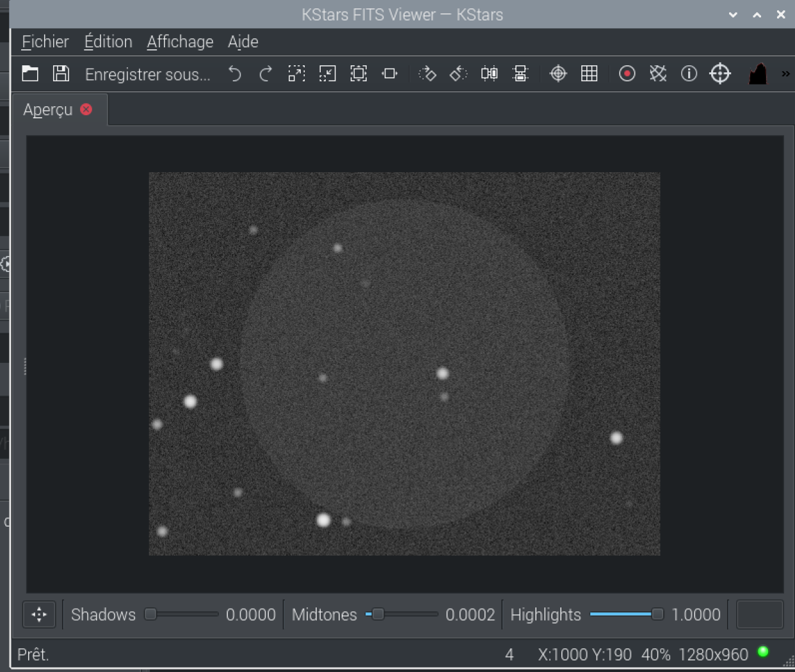Click the 1280x960 image size readout
The image size is (795, 672).
713,655
